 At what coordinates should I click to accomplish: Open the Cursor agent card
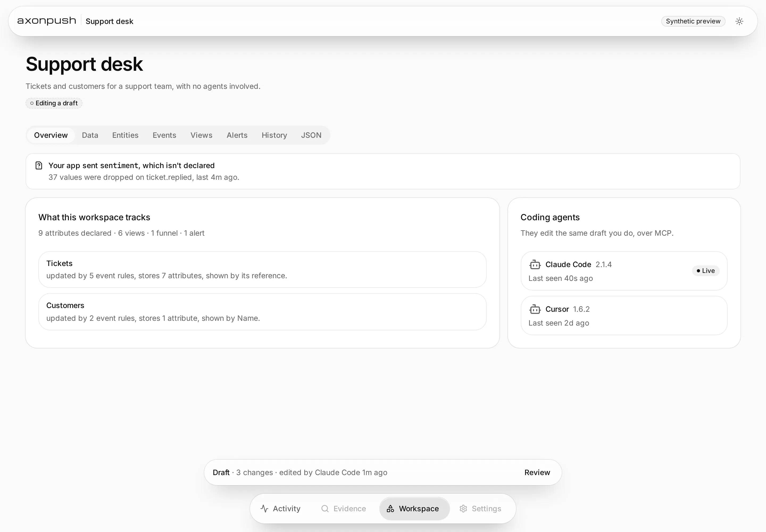[x=624, y=315]
